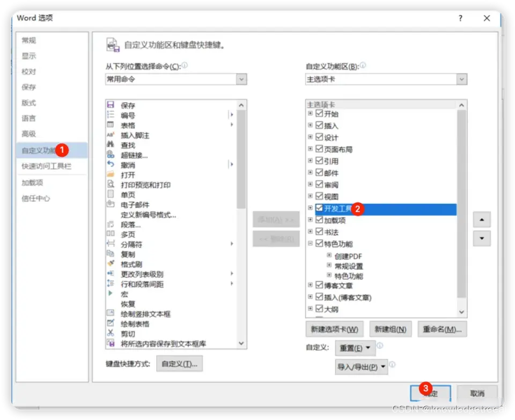Click the 重命名(M)... button
Screen dimensions: 515x420
click(442, 329)
